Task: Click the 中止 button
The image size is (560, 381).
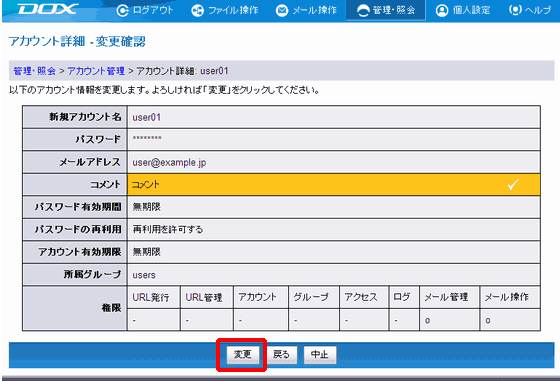Action: 320,355
